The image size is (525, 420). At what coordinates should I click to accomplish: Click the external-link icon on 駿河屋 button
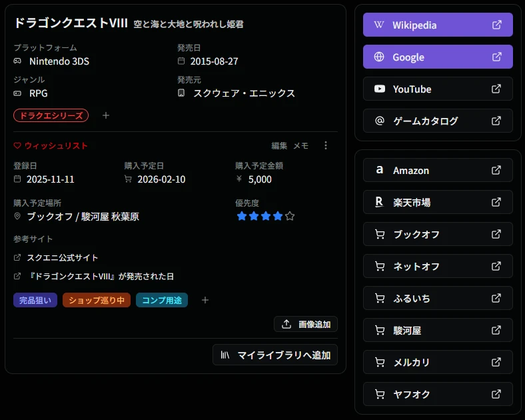496,330
